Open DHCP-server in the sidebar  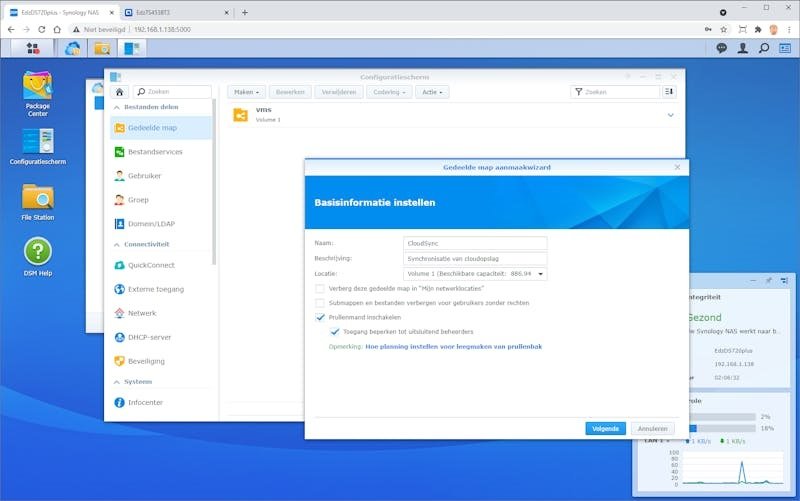point(161,337)
